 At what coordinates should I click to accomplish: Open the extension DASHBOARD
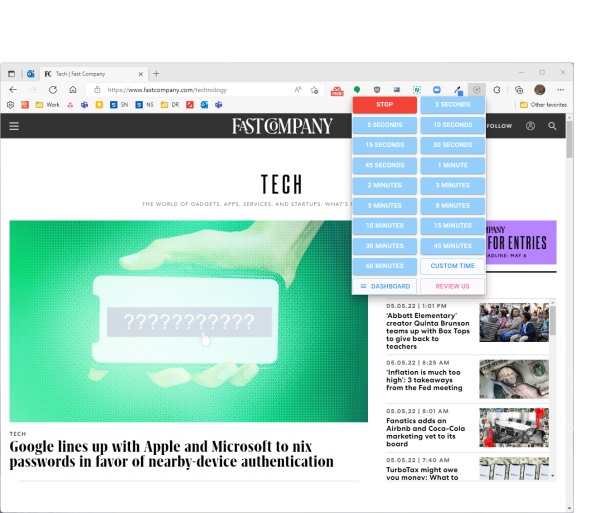(x=385, y=286)
